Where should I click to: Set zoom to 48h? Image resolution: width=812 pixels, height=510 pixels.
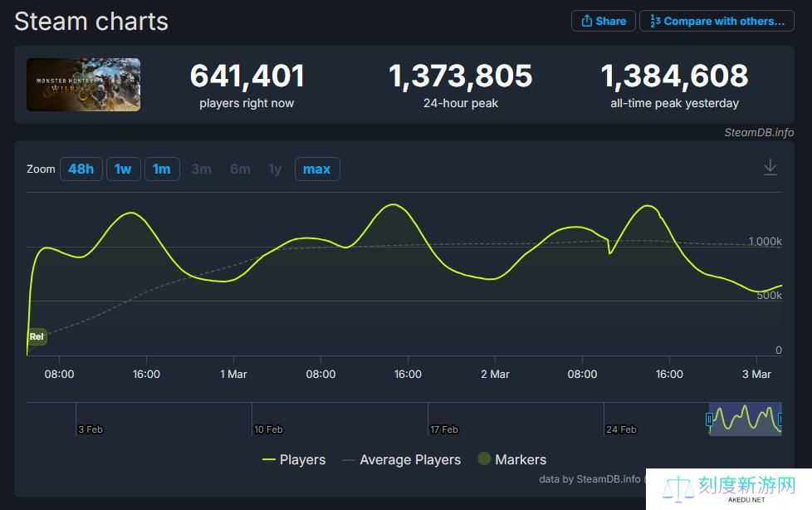(81, 169)
